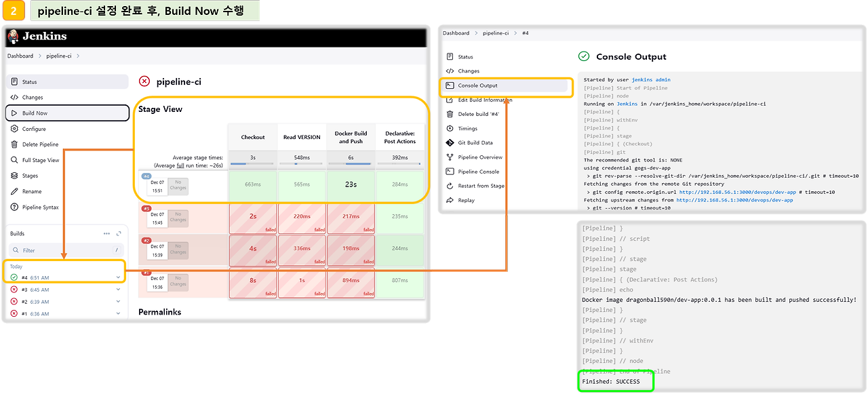Click the Pipeline Syntax help icon
This screenshot has height=394, width=868.
15,207
